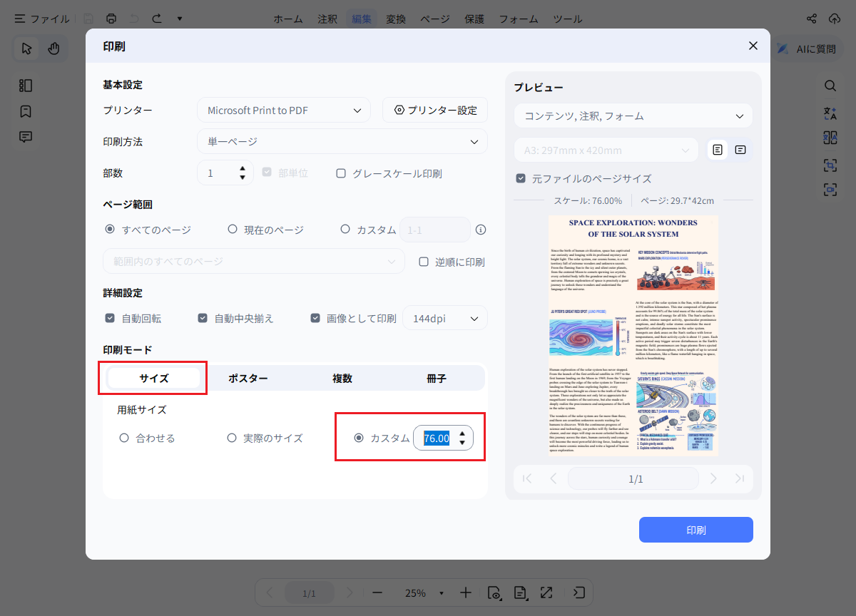Click the preview page thumbnail
This screenshot has width=856, height=616.
[x=633, y=335]
